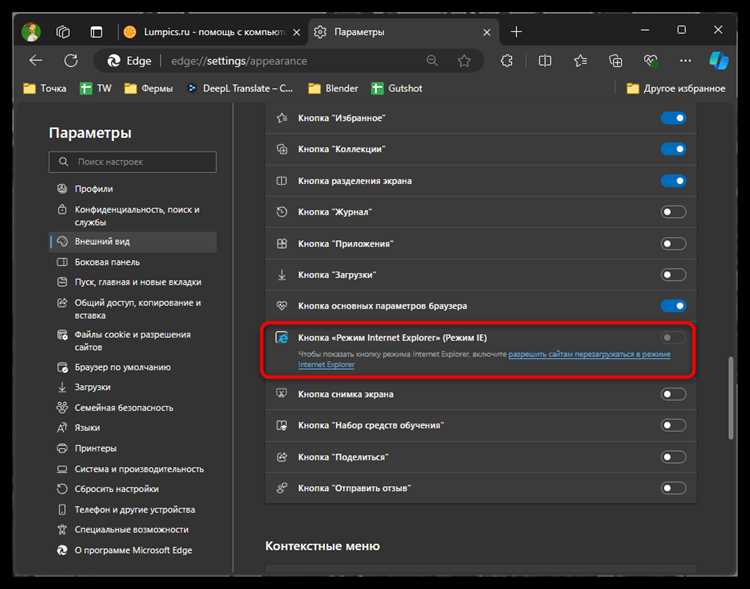Open the three-dot Settings and more menu

point(685,61)
